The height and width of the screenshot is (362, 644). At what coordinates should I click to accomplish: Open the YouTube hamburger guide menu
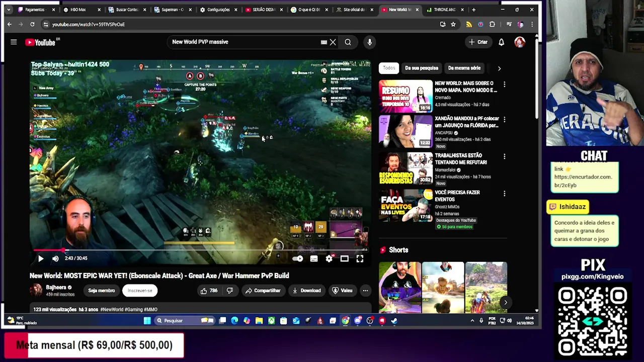(x=14, y=42)
